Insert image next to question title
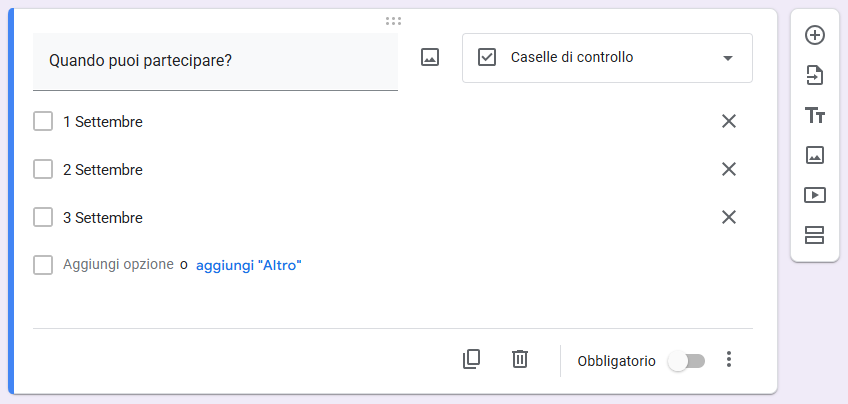 click(x=430, y=58)
